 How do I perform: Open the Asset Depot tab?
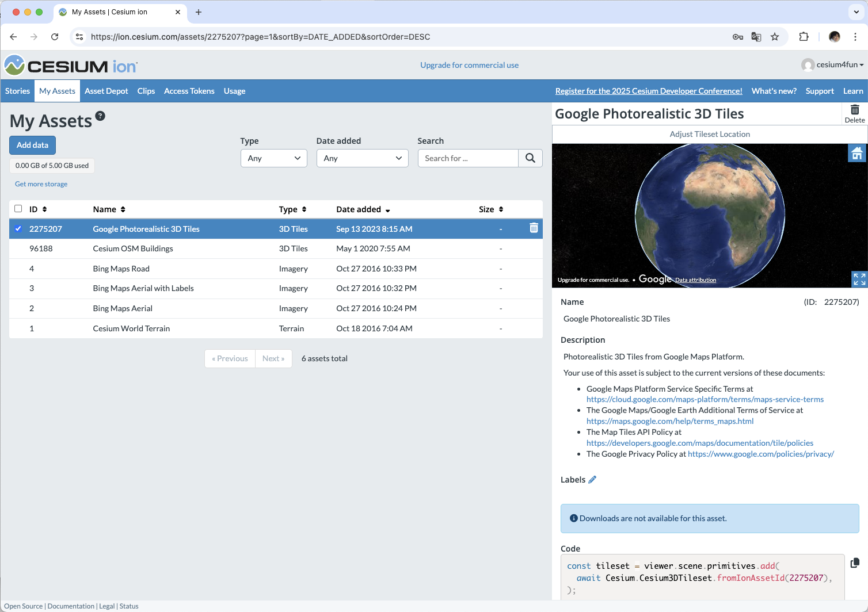106,91
